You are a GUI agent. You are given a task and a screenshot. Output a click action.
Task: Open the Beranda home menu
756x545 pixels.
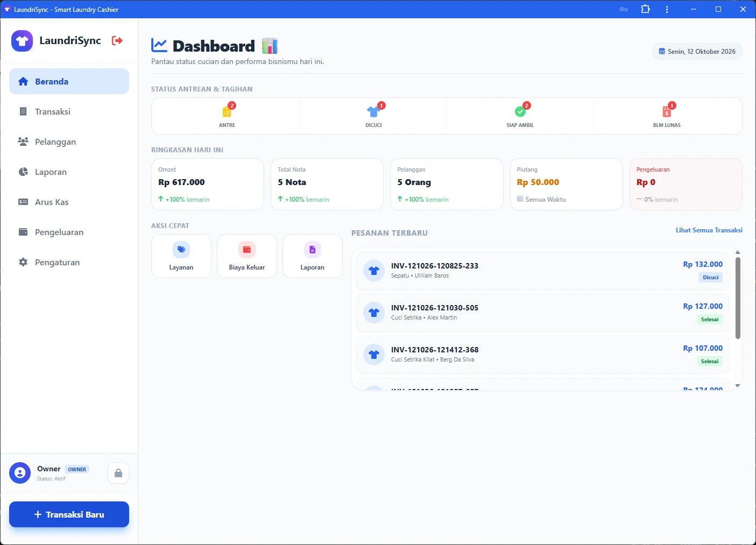[69, 81]
